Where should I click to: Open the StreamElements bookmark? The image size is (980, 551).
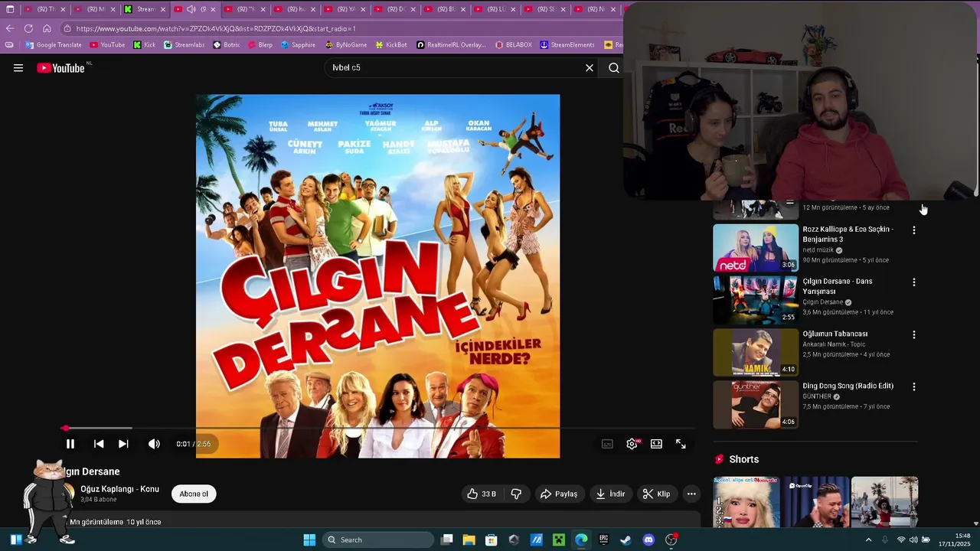point(567,45)
